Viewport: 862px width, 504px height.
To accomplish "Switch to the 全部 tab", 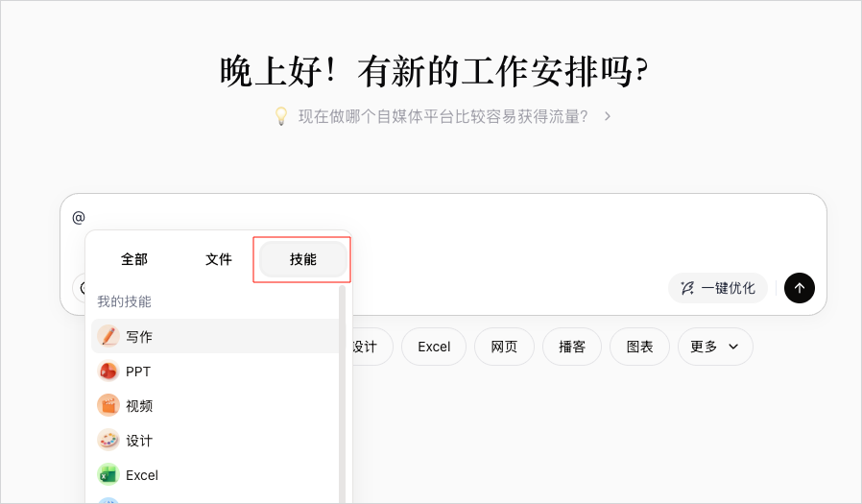I will (134, 259).
